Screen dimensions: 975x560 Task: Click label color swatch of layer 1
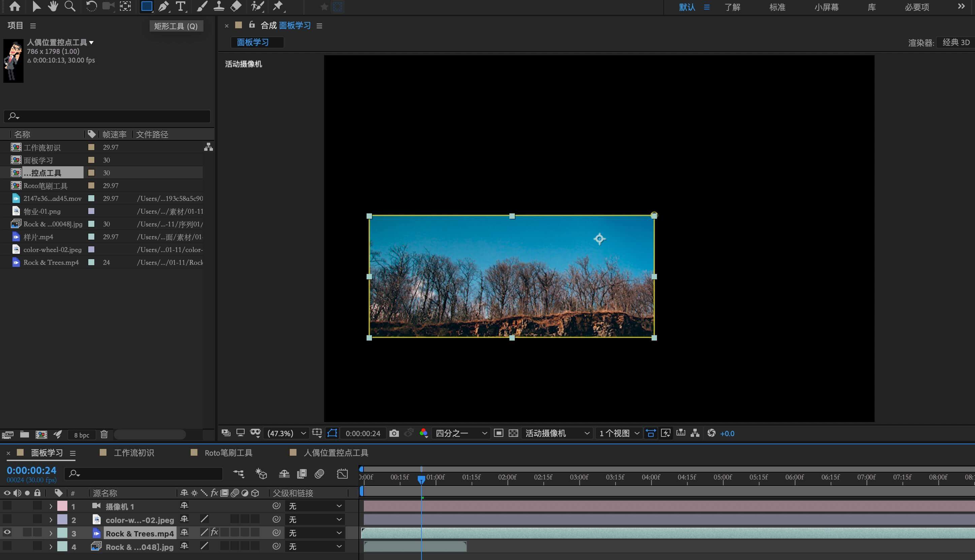click(x=62, y=506)
